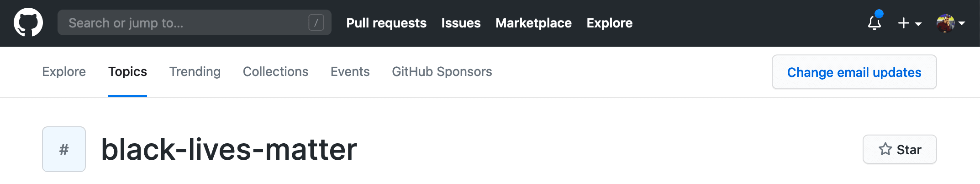Screen dimensions: 980x184
Task: Click the hashtag topic icon
Action: tap(64, 149)
